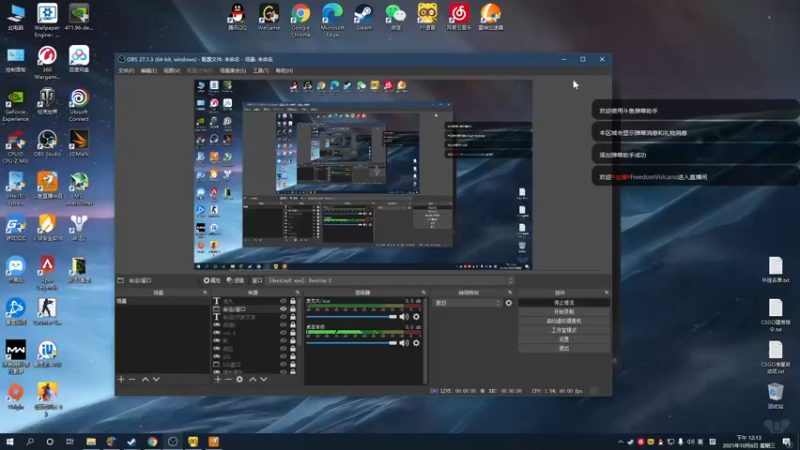Adjust the 麦克风/Aux volume slider

pyautogui.click(x=351, y=317)
